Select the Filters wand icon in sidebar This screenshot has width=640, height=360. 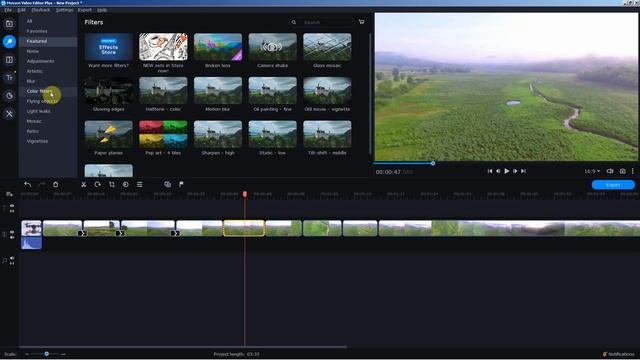(x=9, y=42)
